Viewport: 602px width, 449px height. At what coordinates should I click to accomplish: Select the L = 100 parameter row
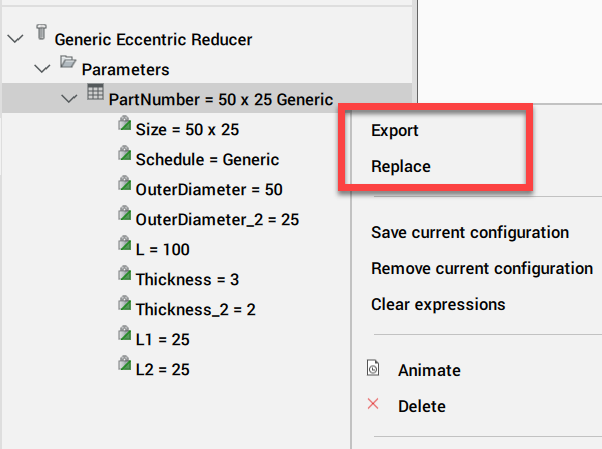coord(162,250)
